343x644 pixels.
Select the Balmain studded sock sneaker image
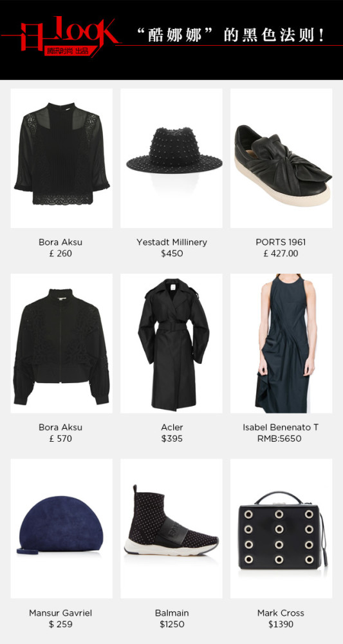pyautogui.click(x=171, y=529)
